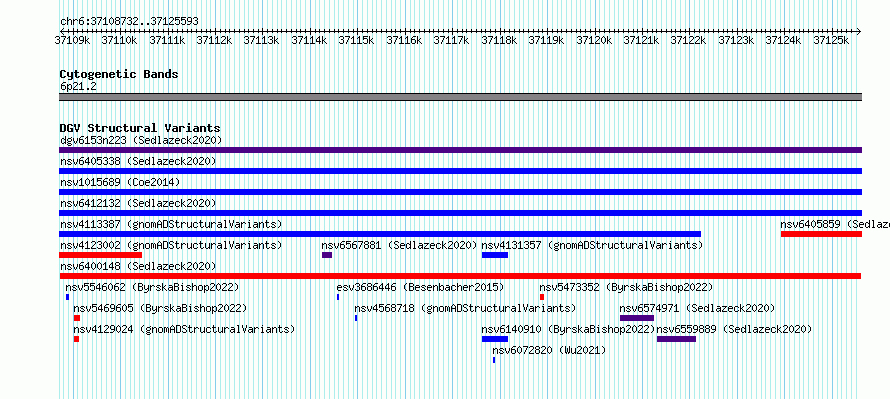Click the nsv6072820 tiny blue marker
Viewport: 890px width, 399px height.
(x=494, y=360)
